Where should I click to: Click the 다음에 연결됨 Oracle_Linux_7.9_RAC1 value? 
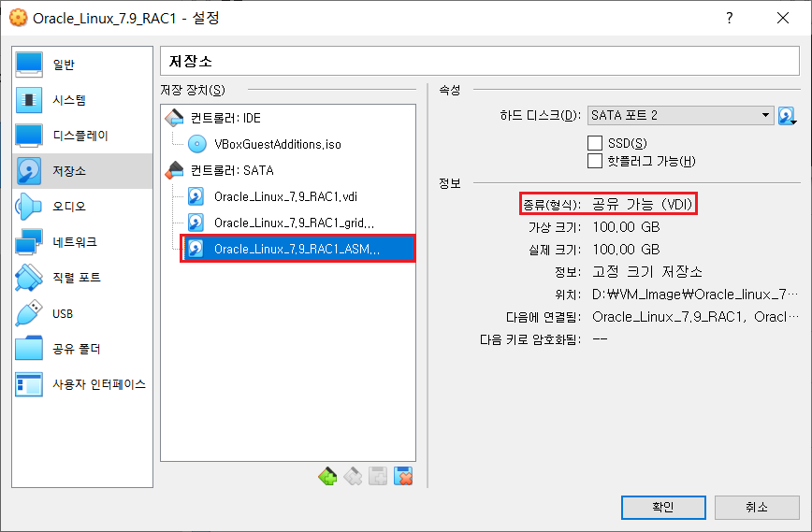[695, 317]
